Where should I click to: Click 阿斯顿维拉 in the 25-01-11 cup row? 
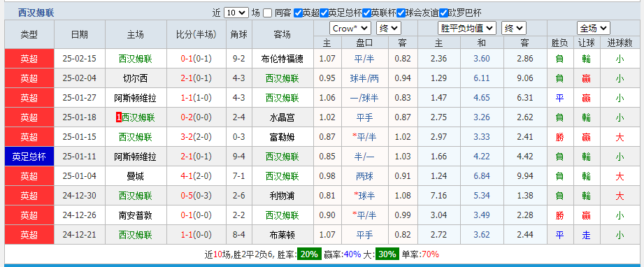tap(136, 157)
